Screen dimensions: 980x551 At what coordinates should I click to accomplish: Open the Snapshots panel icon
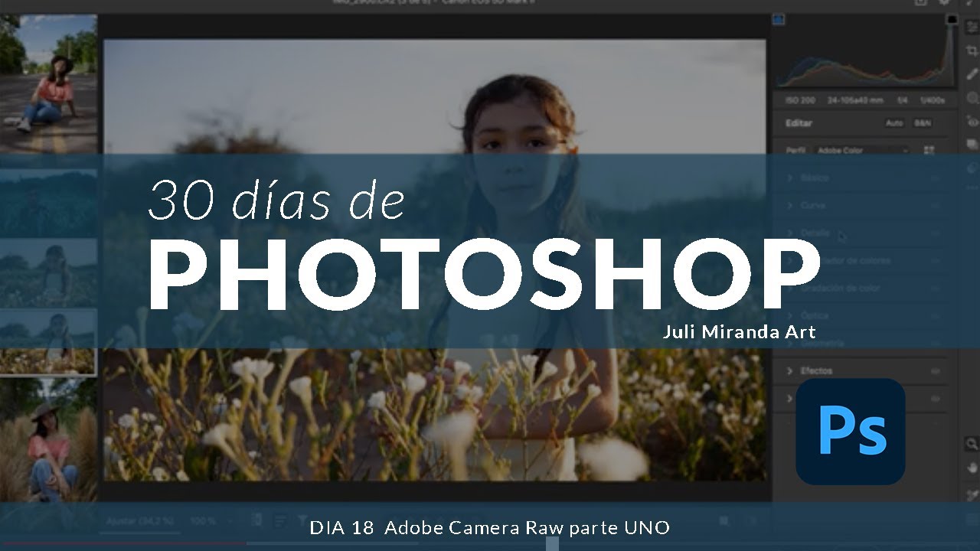(x=972, y=144)
